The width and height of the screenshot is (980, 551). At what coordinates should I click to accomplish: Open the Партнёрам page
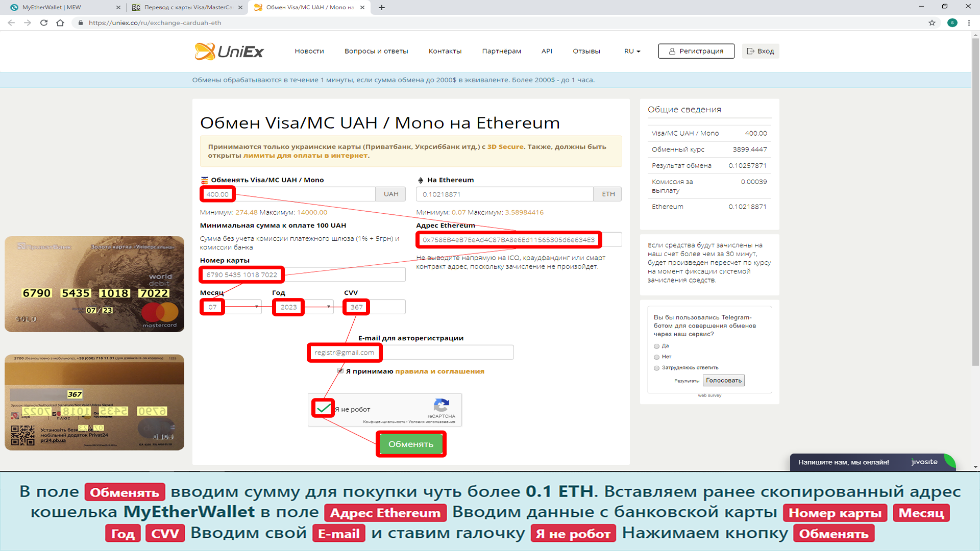[x=502, y=51]
